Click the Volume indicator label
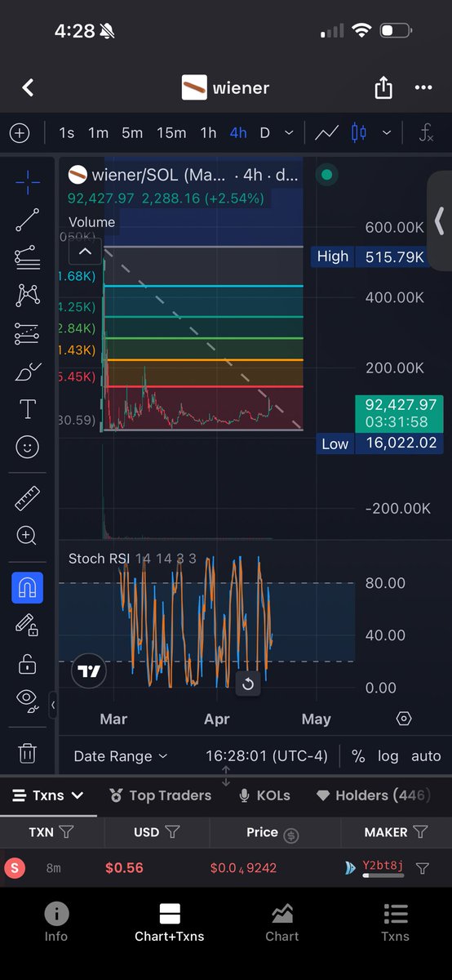The image size is (452, 980). (91, 222)
